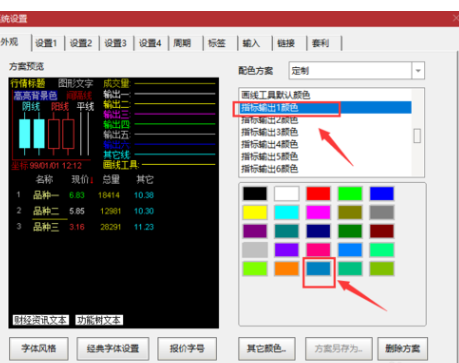Select the dark green color swatch
The height and width of the screenshot is (363, 459).
(350, 231)
